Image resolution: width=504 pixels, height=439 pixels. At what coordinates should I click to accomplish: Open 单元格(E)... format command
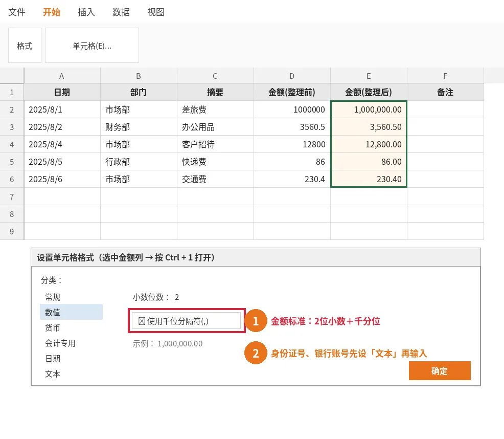[x=92, y=46]
